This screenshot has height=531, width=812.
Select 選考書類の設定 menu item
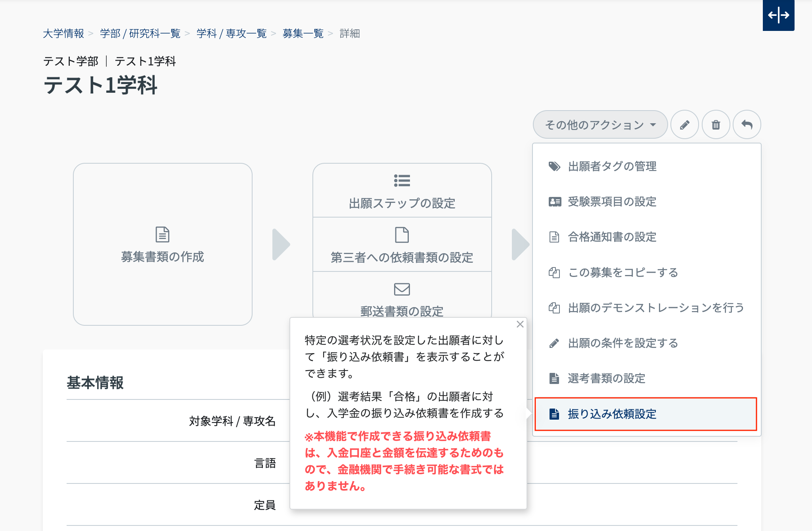[x=607, y=378]
